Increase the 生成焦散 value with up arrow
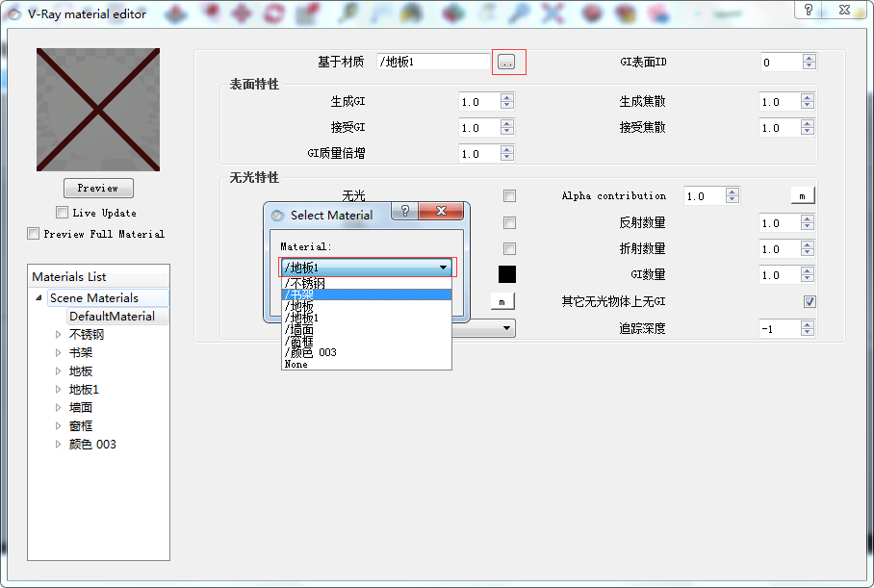Viewport: 874px width, 588px height. coord(808,97)
